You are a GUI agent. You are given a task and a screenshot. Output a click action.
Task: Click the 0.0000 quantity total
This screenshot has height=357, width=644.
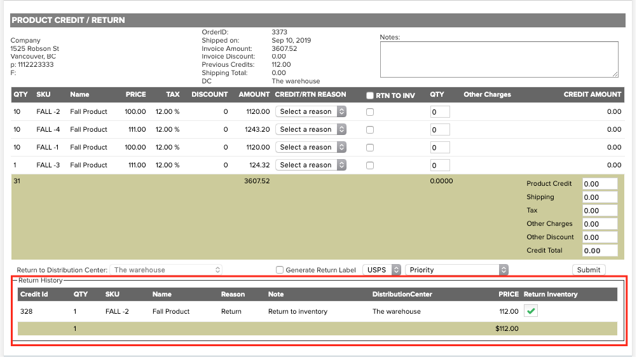click(441, 181)
